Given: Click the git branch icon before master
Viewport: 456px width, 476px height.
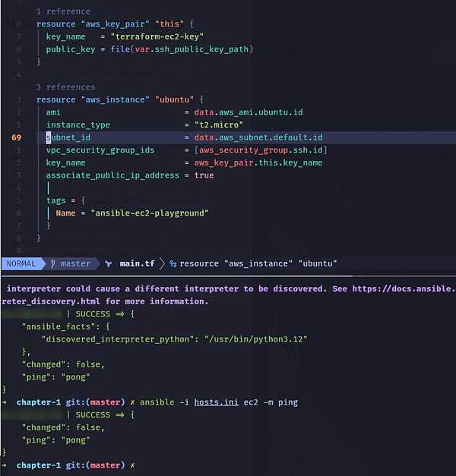Looking at the screenshot, I should [53, 263].
